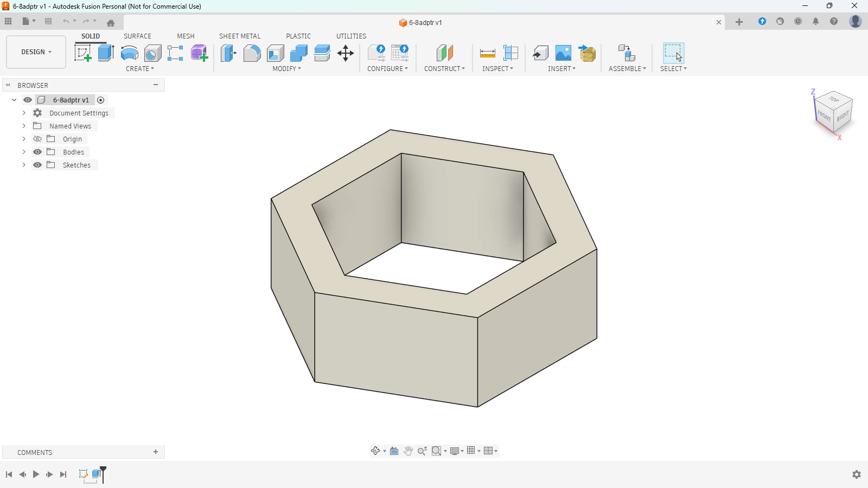The width and height of the screenshot is (868, 488).
Task: Click the extrude feature in timeline
Action: pyautogui.click(x=97, y=474)
